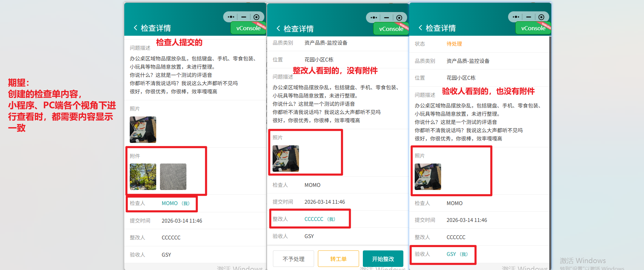Open vConsole in the left panel
Image resolution: width=644 pixels, height=270 pixels.
click(x=248, y=28)
